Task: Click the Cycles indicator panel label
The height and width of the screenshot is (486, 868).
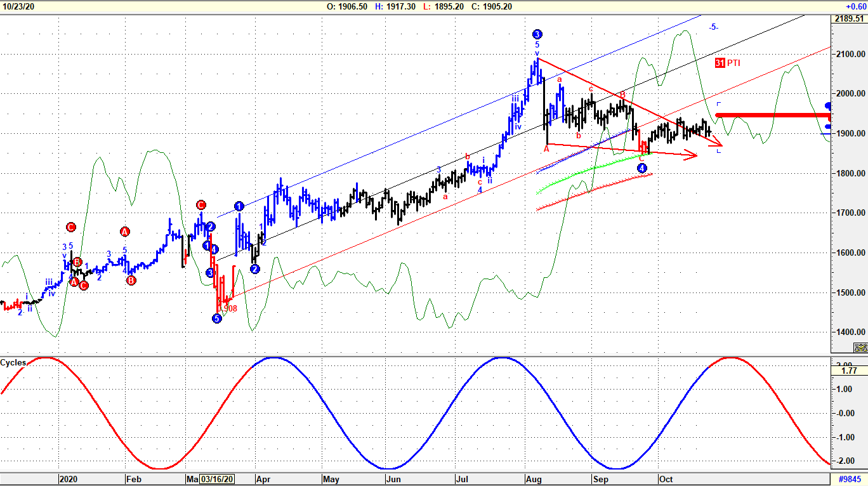Action: click(13, 363)
